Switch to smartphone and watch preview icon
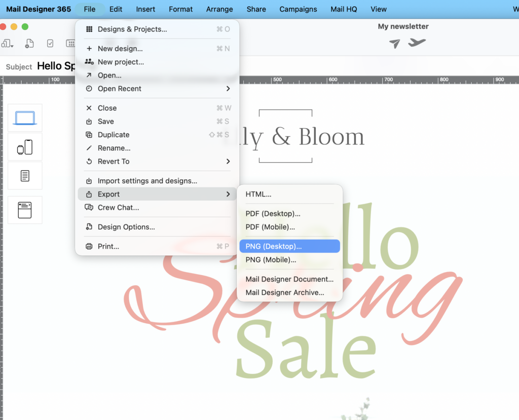 pyautogui.click(x=25, y=147)
